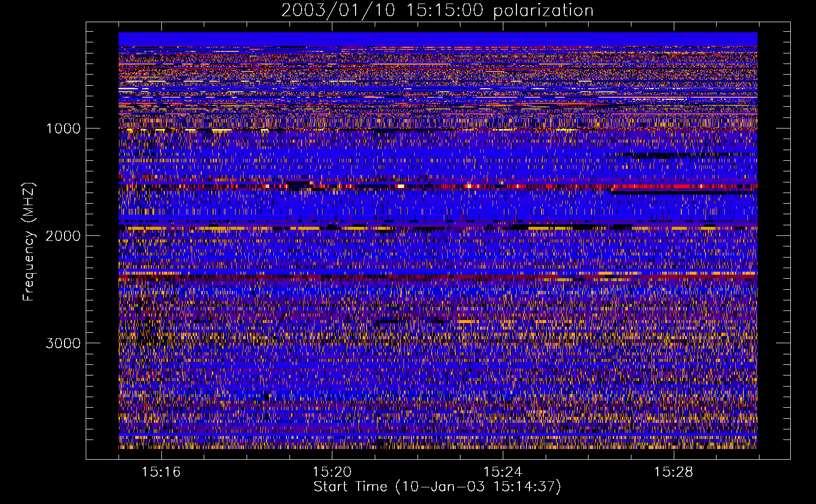Click the plot title '2003/01/10 15:15:00 polarization'
The width and height of the screenshot is (816, 504).
(437, 11)
